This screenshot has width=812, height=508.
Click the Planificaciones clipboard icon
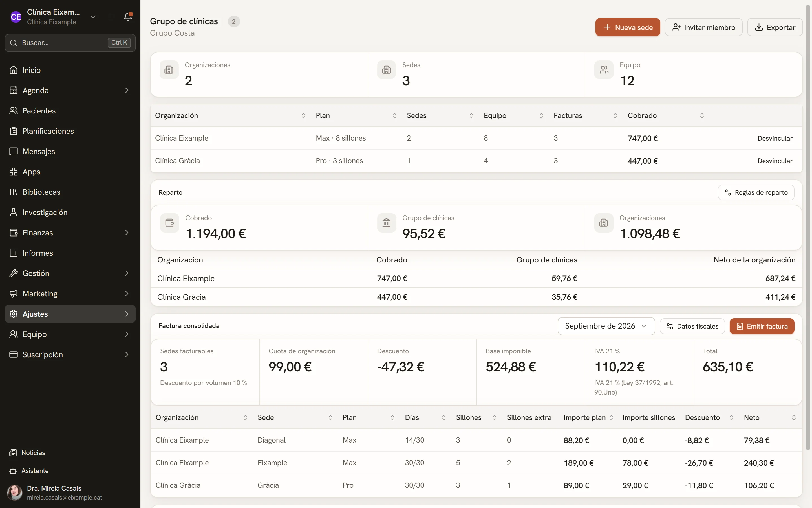point(14,131)
